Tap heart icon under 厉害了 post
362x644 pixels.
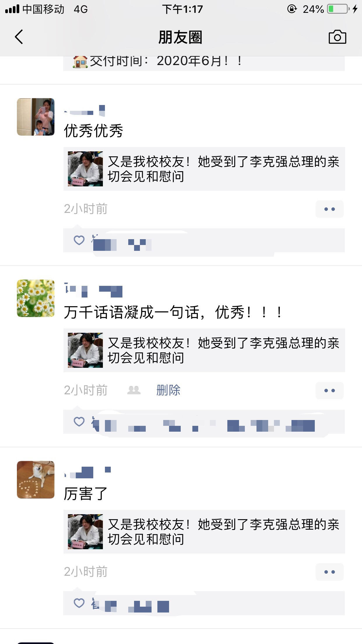pos(79,603)
